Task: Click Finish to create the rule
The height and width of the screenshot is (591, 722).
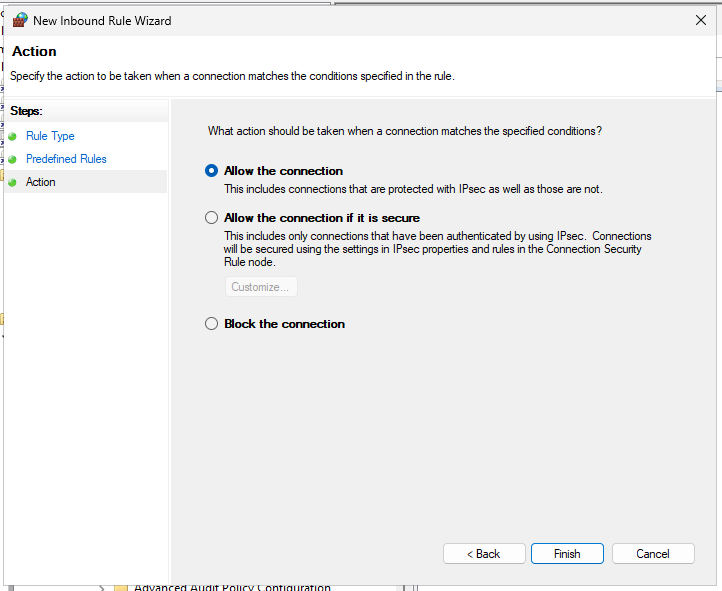Action: tap(567, 554)
